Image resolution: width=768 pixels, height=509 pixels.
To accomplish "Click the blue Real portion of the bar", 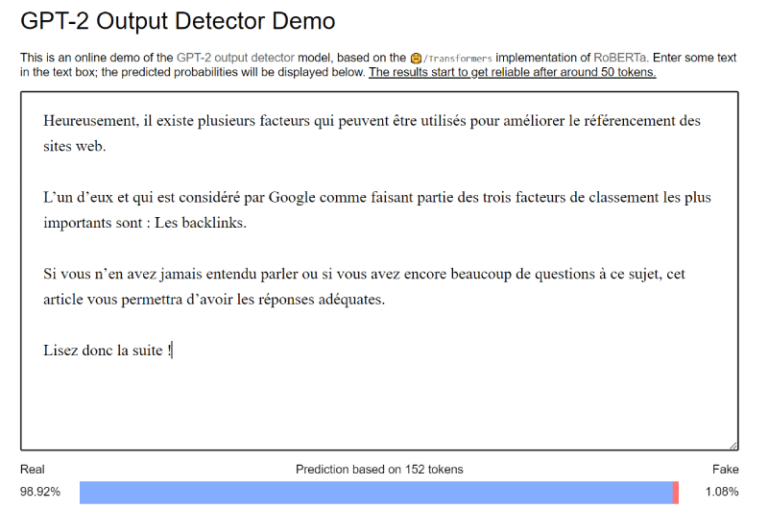I will (x=375, y=492).
